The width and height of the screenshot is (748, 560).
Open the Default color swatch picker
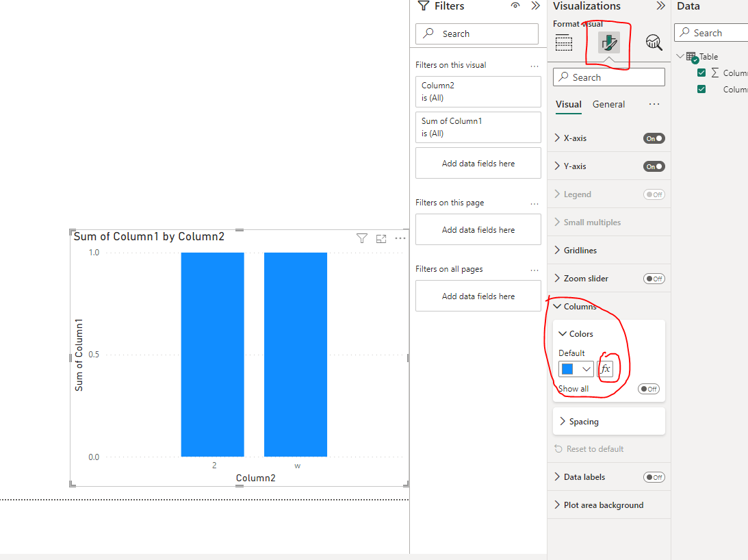coord(567,369)
